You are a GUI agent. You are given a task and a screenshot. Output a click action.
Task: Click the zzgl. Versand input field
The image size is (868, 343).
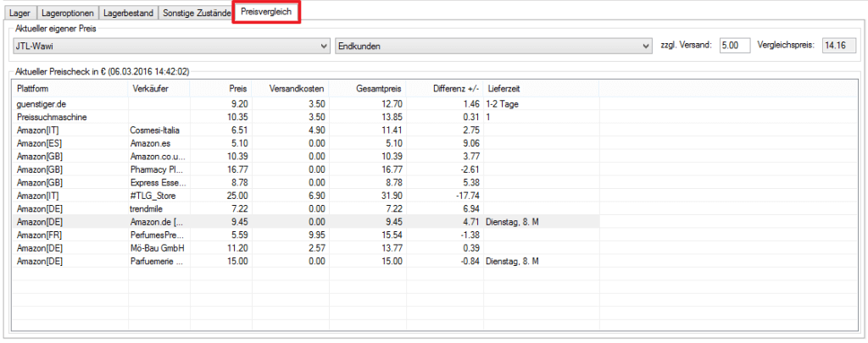click(x=734, y=46)
